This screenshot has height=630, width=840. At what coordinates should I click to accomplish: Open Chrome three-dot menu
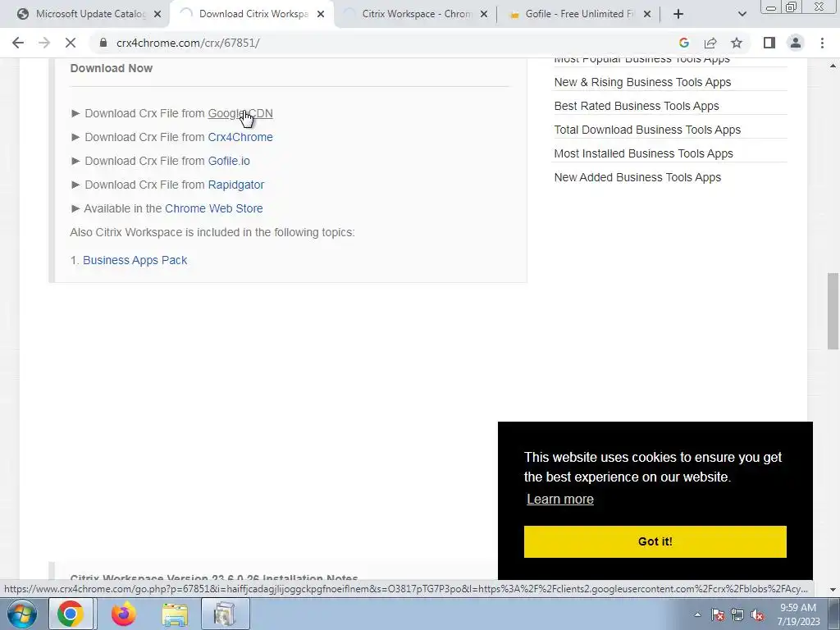click(x=822, y=43)
